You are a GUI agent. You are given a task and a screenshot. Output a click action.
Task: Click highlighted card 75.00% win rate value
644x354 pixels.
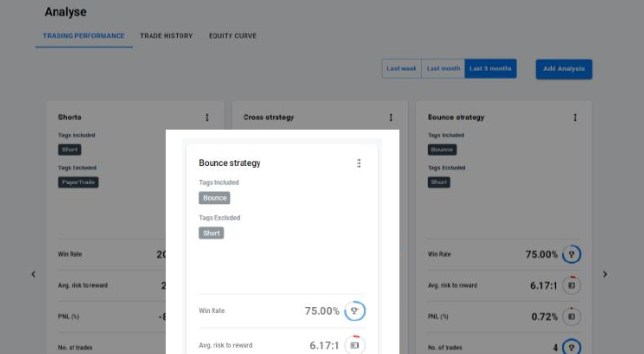pos(322,311)
